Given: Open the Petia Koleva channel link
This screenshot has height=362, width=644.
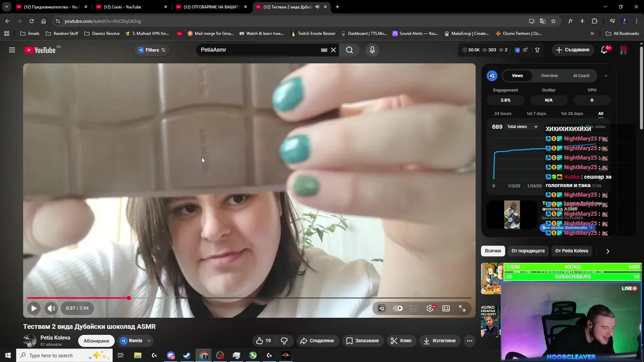Looking at the screenshot, I should [55, 337].
